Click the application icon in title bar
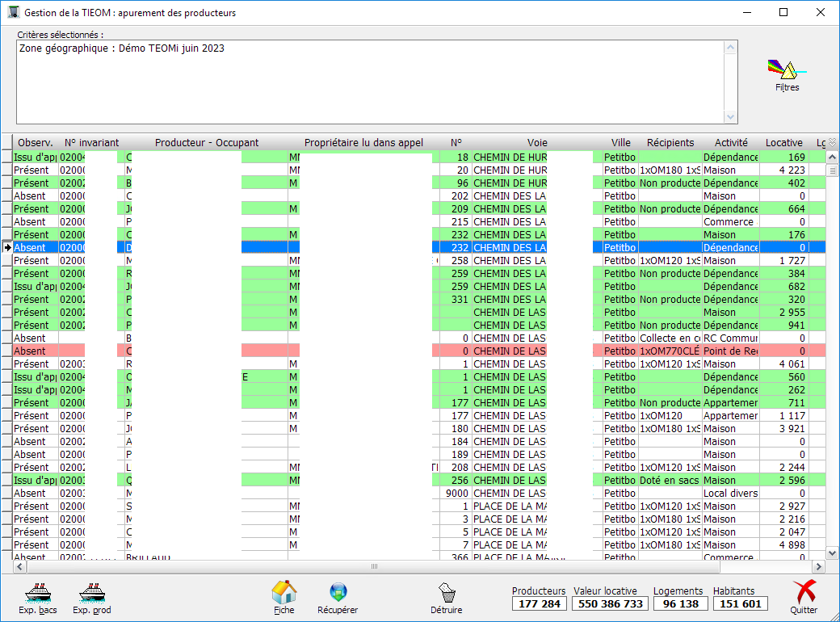This screenshot has width=840, height=622. pyautogui.click(x=13, y=13)
